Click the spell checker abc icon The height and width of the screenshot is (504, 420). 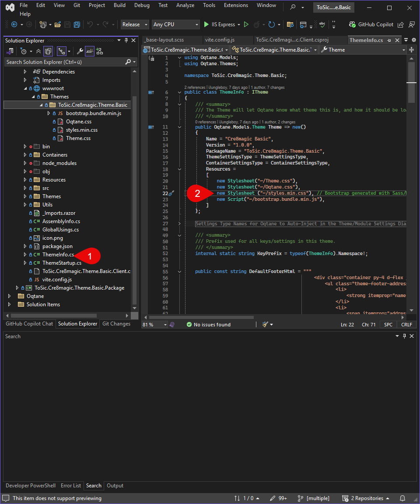pyautogui.click(x=322, y=24)
